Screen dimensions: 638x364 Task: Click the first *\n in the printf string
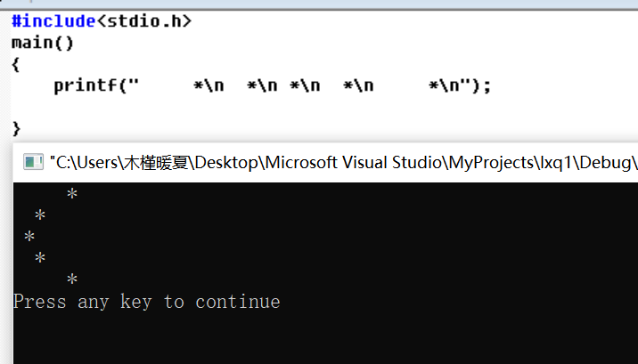[209, 85]
